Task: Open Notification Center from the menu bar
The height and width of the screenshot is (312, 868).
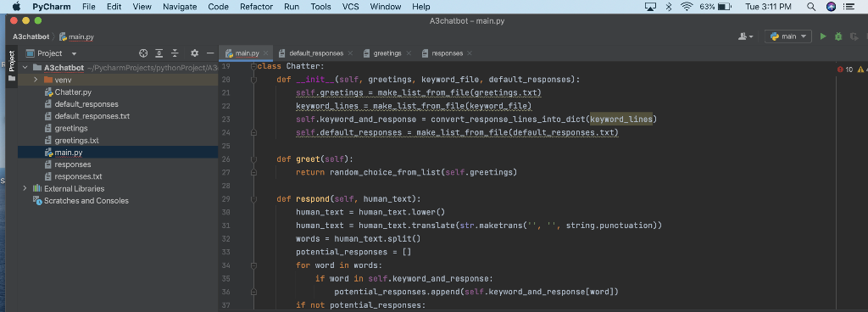Action: pyautogui.click(x=849, y=7)
